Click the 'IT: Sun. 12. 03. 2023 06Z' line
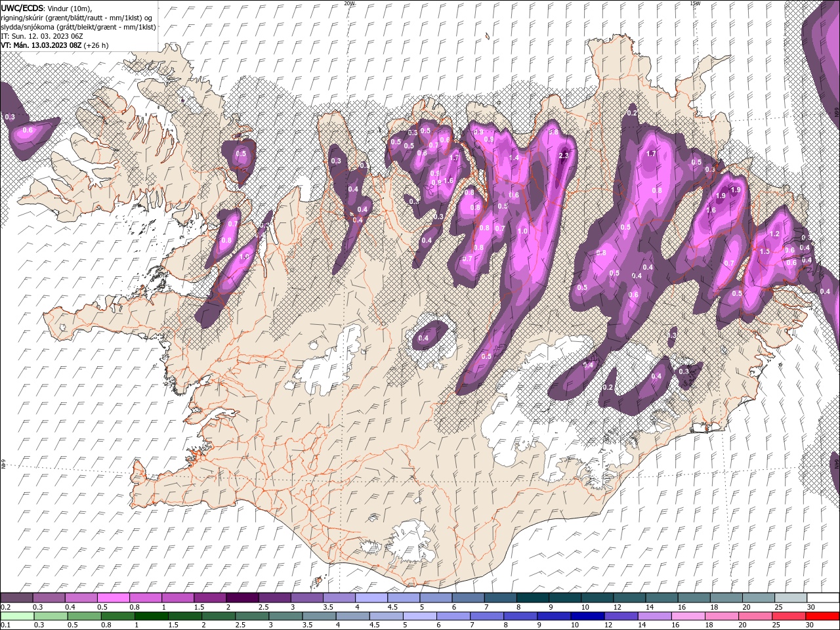This screenshot has height=630, width=840. (x=41, y=36)
